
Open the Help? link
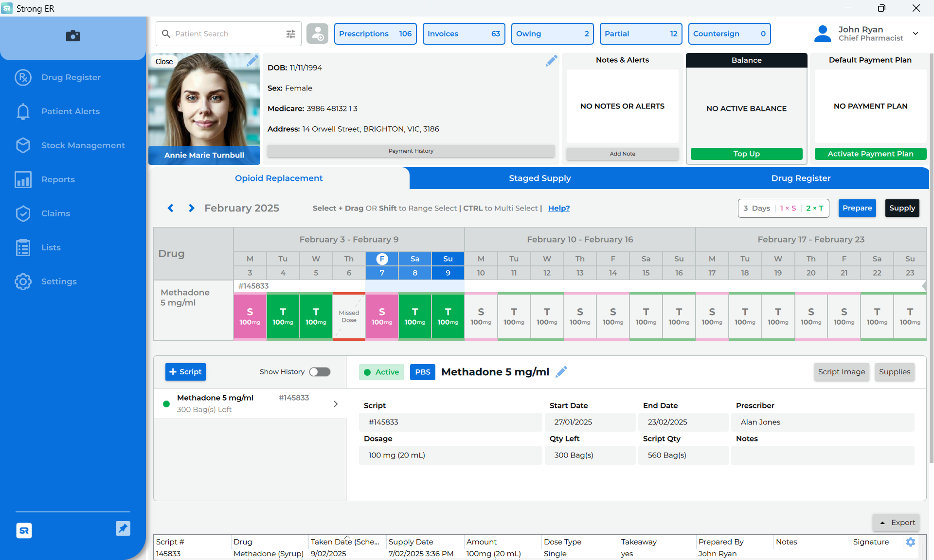tap(559, 208)
